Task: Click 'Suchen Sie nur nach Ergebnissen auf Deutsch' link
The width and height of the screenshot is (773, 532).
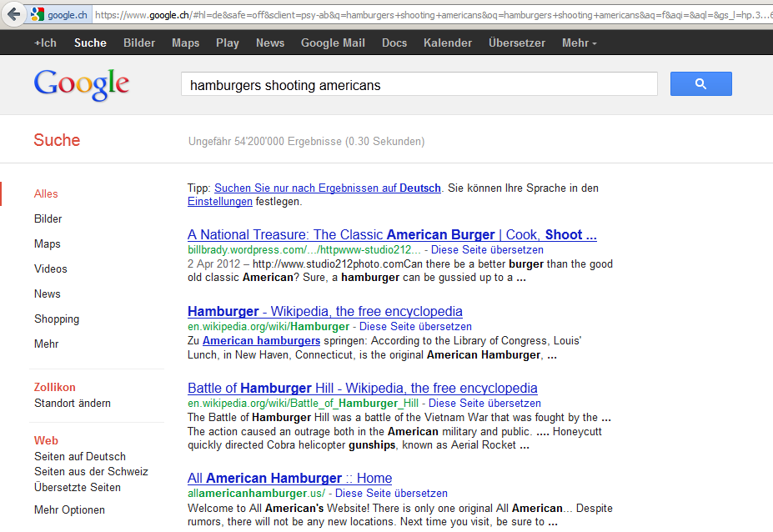Action: 328,188
